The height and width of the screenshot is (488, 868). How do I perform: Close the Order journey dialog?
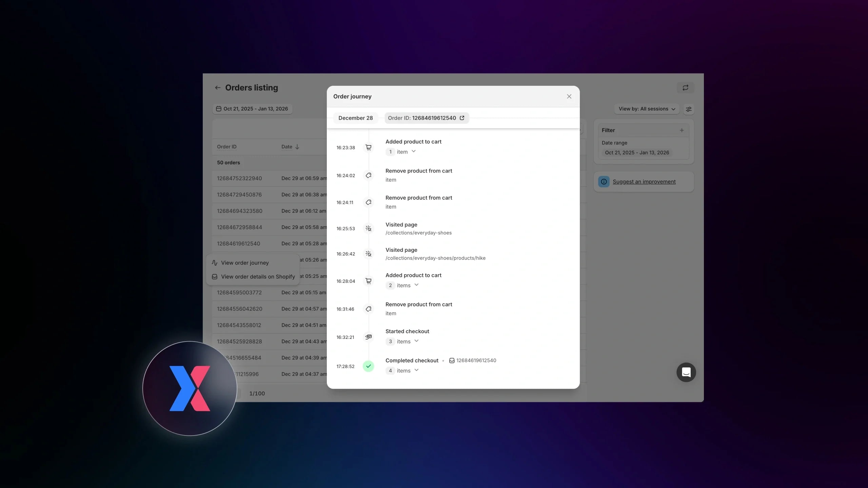[x=569, y=97]
